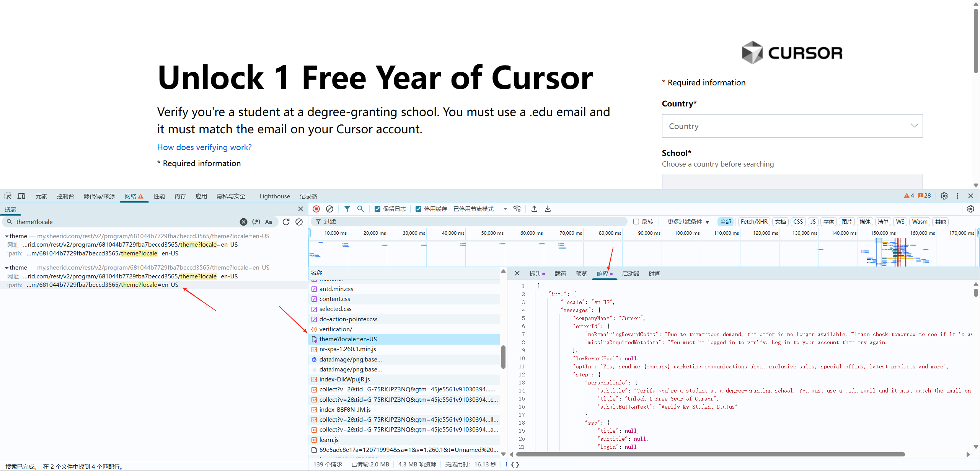Open the Country dropdown

click(792, 126)
